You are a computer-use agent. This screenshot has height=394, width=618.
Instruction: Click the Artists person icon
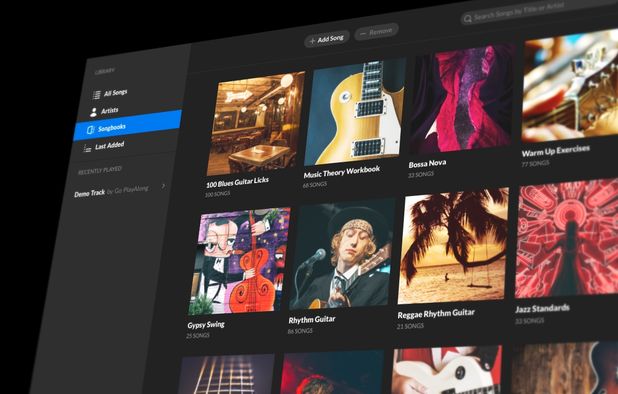93,112
